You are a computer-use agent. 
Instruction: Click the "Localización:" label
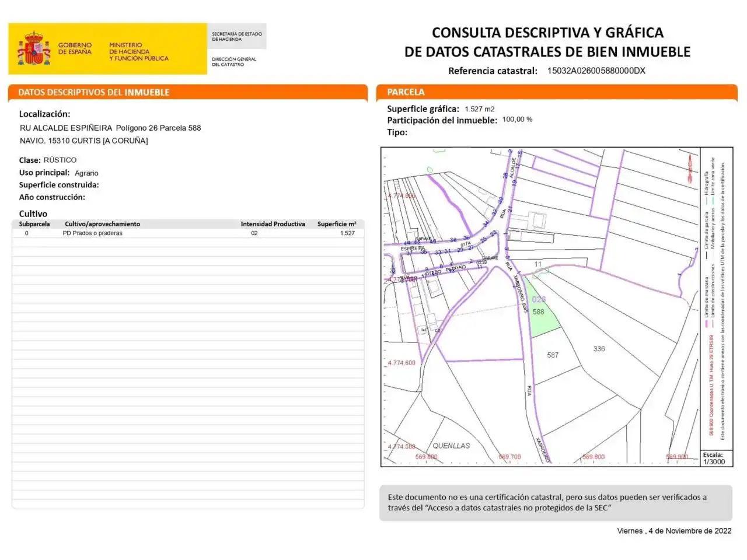[44, 114]
